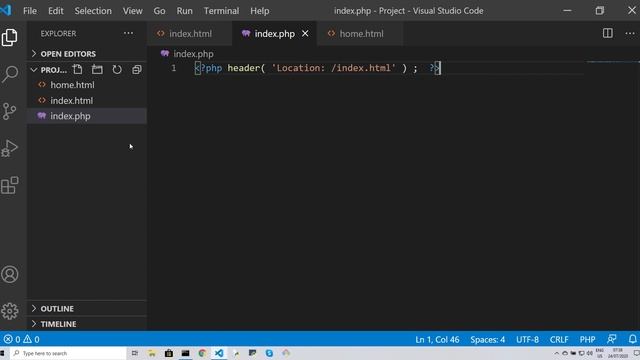This screenshot has height=360, width=640.
Task: Open editor more actions ellipsis
Action: click(630, 33)
